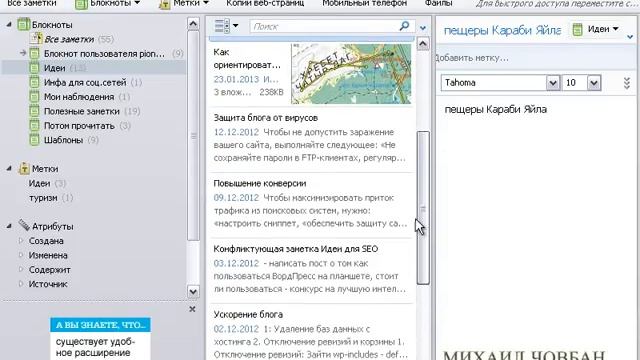Click the Идеи notebook icon in sidebar
The width and height of the screenshot is (640, 360).
(34, 68)
